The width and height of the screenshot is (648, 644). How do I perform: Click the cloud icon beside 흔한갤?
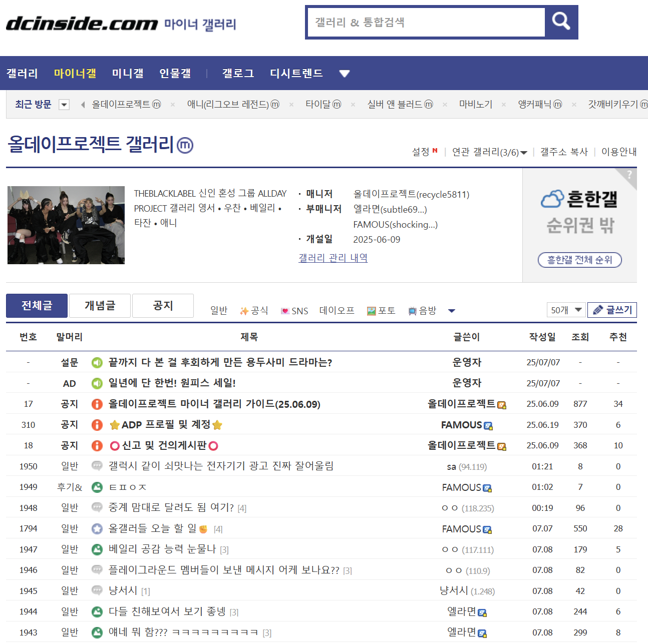coord(552,199)
